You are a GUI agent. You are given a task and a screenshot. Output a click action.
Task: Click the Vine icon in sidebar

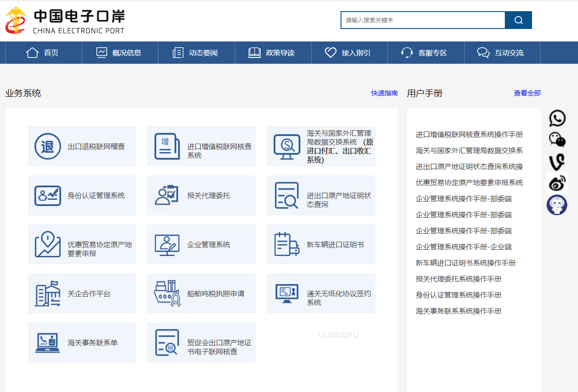pos(557,161)
